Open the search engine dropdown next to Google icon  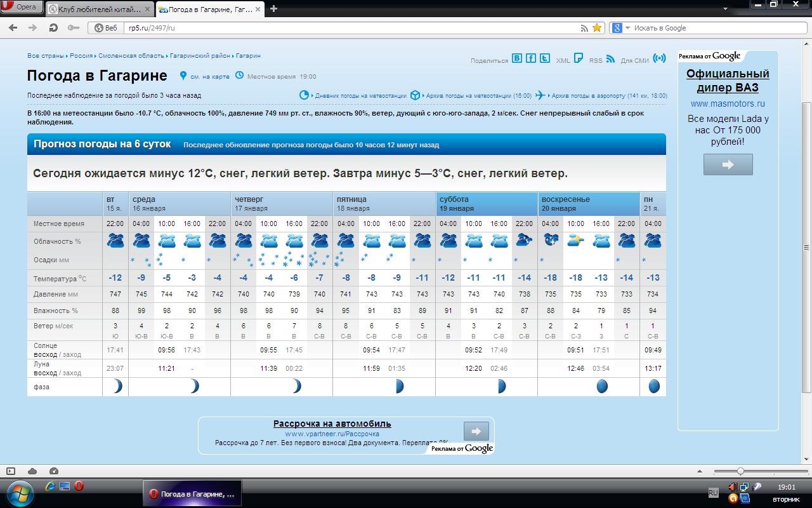click(628, 28)
